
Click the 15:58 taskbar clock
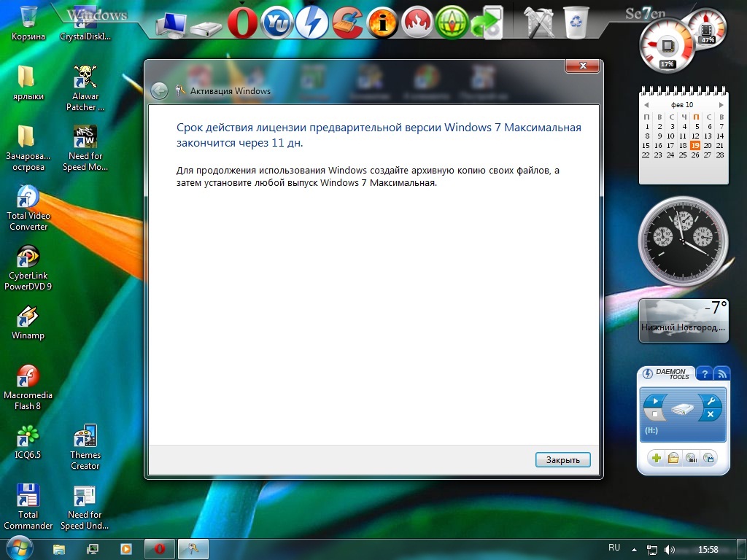pyautogui.click(x=708, y=550)
